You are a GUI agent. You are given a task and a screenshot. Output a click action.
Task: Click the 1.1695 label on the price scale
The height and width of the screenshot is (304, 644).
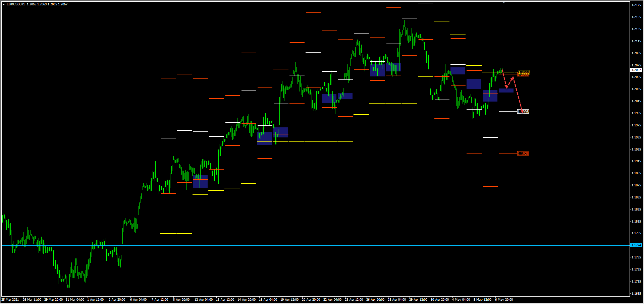[x=636, y=294]
